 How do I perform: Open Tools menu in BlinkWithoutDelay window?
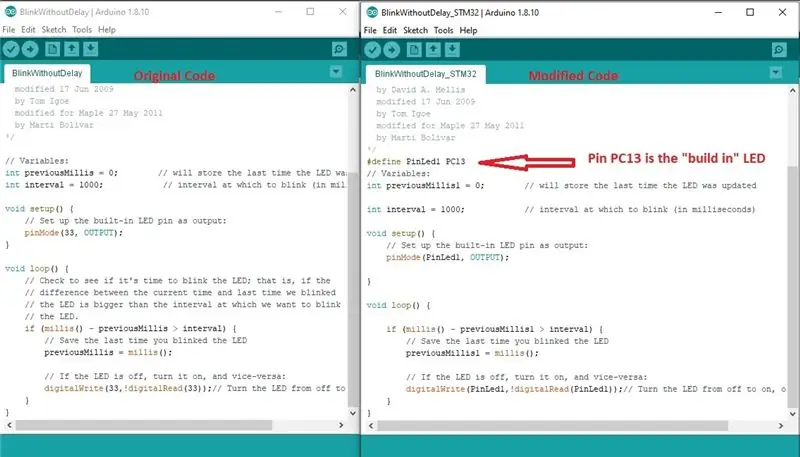pyautogui.click(x=82, y=30)
